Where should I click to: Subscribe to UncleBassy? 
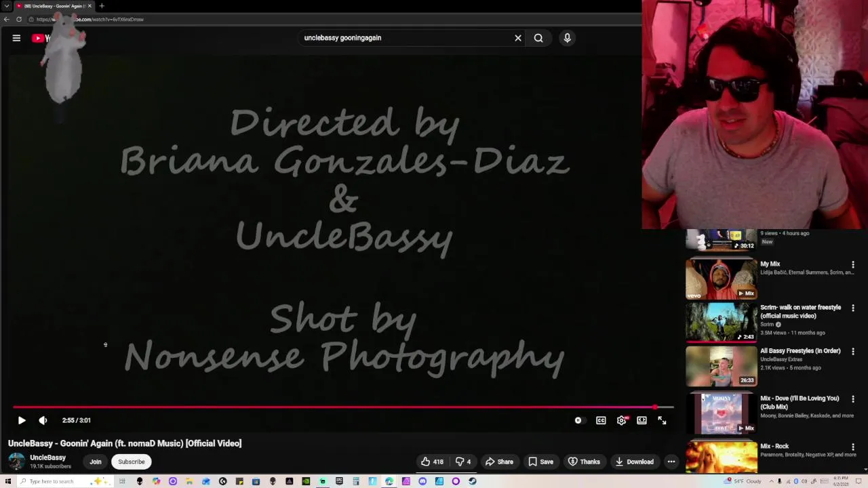(132, 462)
